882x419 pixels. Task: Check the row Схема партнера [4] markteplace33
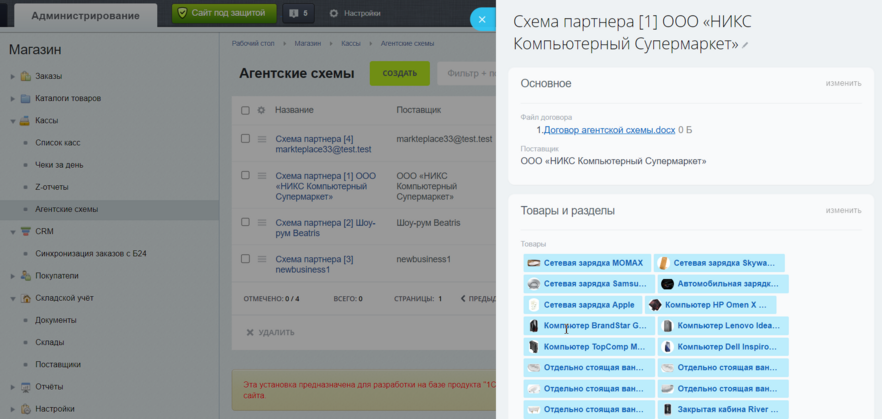click(x=245, y=138)
